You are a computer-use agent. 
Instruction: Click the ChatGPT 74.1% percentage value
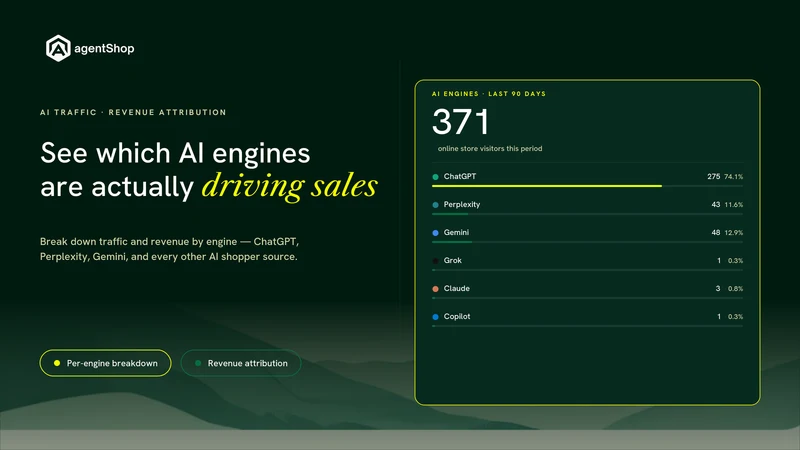734,177
